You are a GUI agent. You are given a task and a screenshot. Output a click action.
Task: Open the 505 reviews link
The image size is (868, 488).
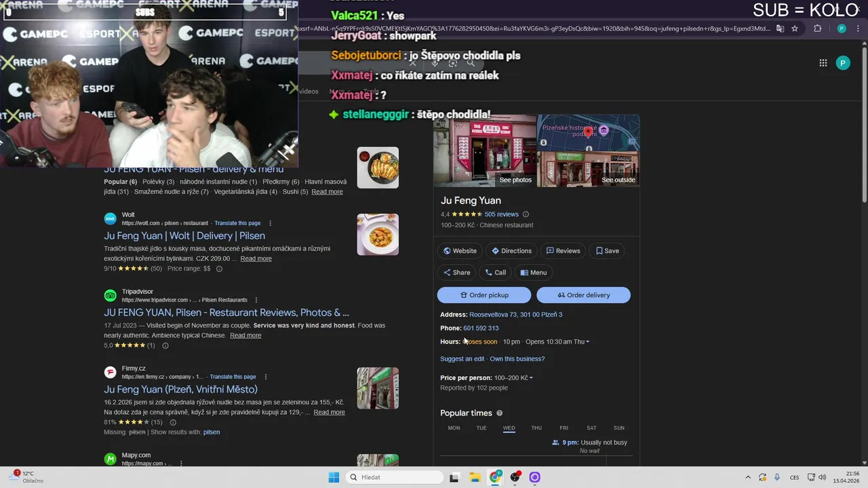point(501,214)
